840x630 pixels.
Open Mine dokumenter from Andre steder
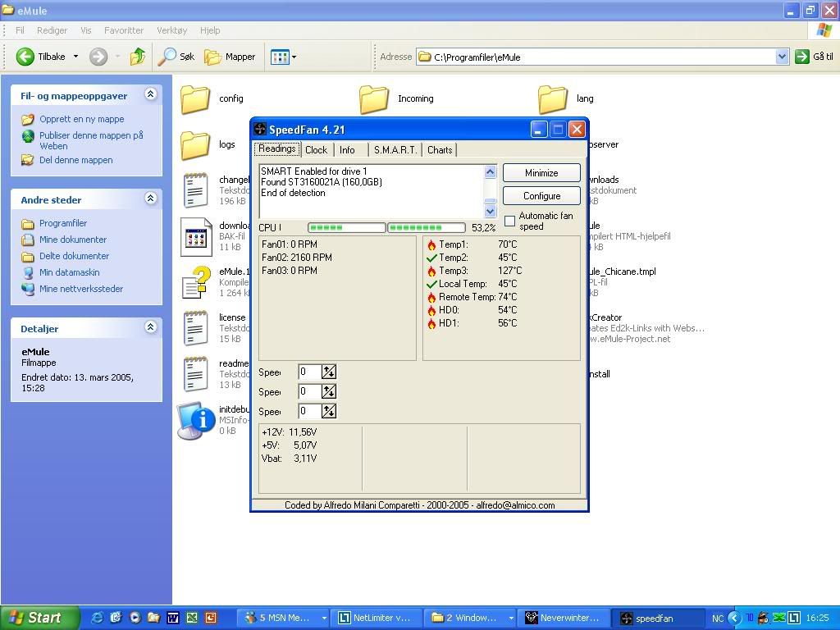click(73, 240)
